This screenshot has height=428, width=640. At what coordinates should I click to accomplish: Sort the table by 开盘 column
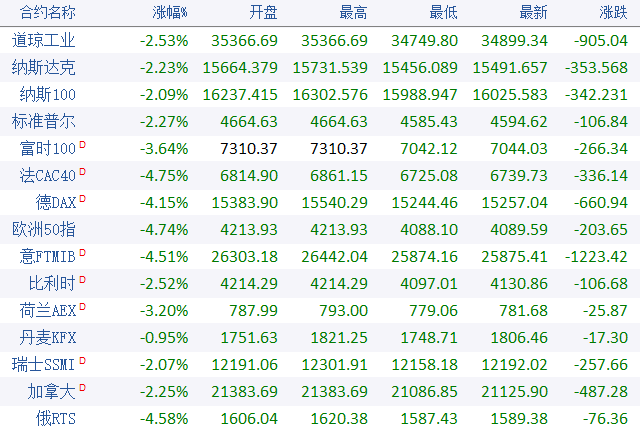tap(262, 14)
